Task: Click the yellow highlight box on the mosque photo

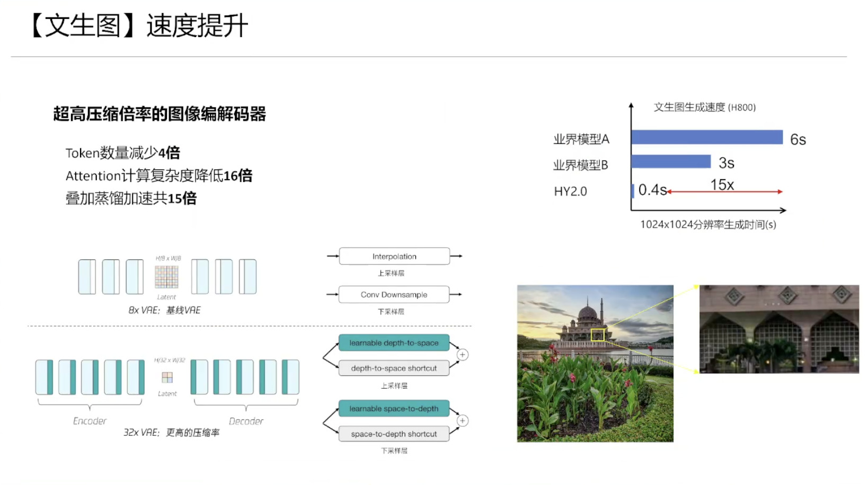Action: pos(597,335)
